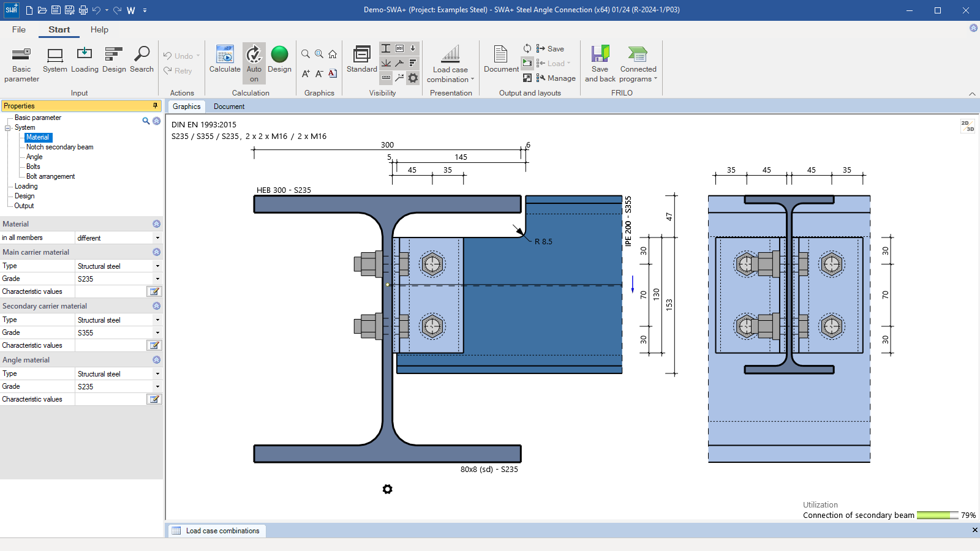Open the font settings icon
The image size is (980, 551).
[333, 73]
